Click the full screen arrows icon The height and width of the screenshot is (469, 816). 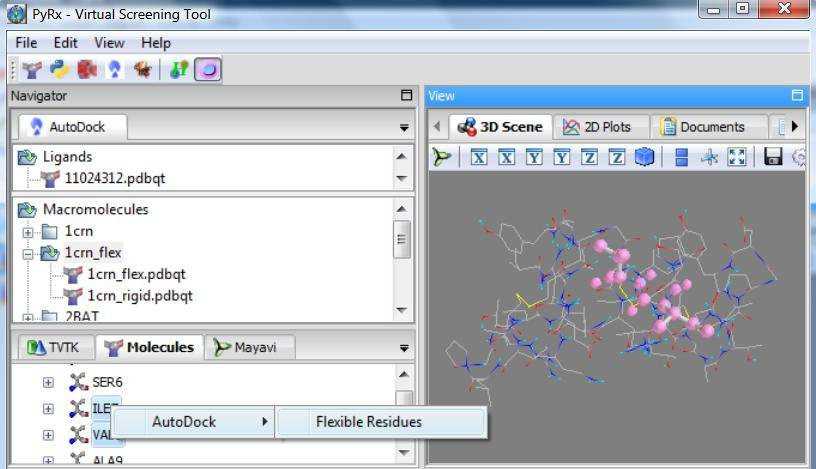coord(737,157)
